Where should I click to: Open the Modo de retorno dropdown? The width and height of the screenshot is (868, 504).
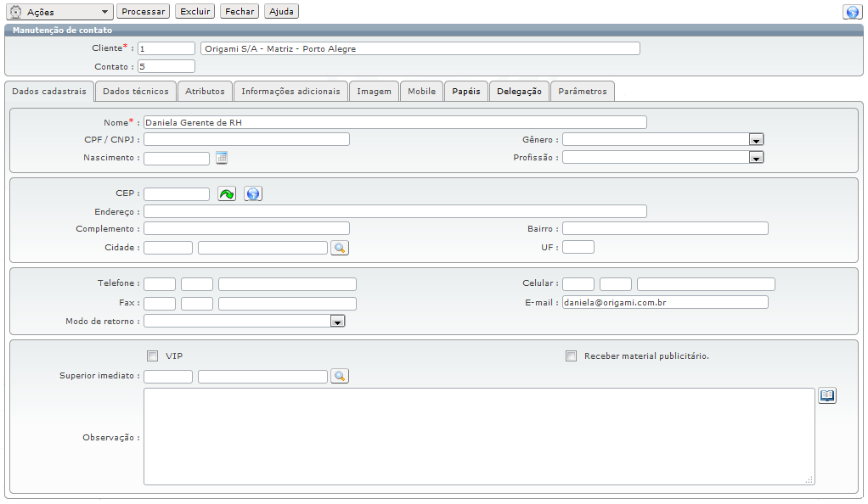coord(337,321)
